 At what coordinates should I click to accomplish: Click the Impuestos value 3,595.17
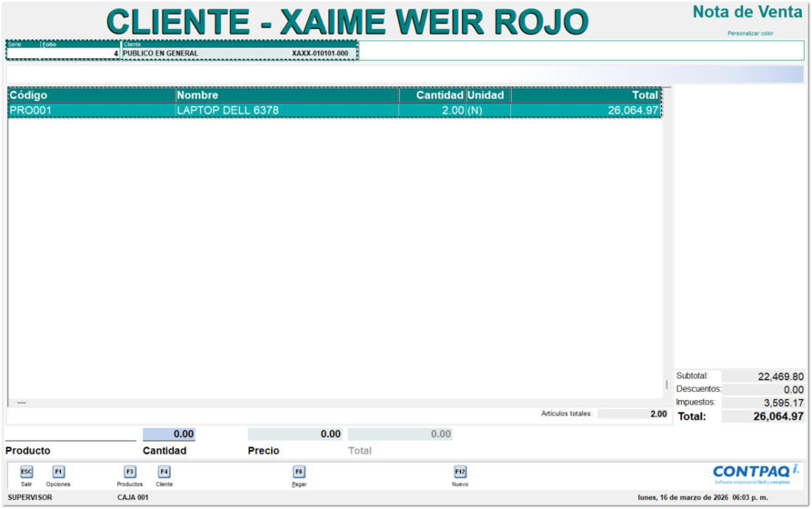(x=763, y=403)
